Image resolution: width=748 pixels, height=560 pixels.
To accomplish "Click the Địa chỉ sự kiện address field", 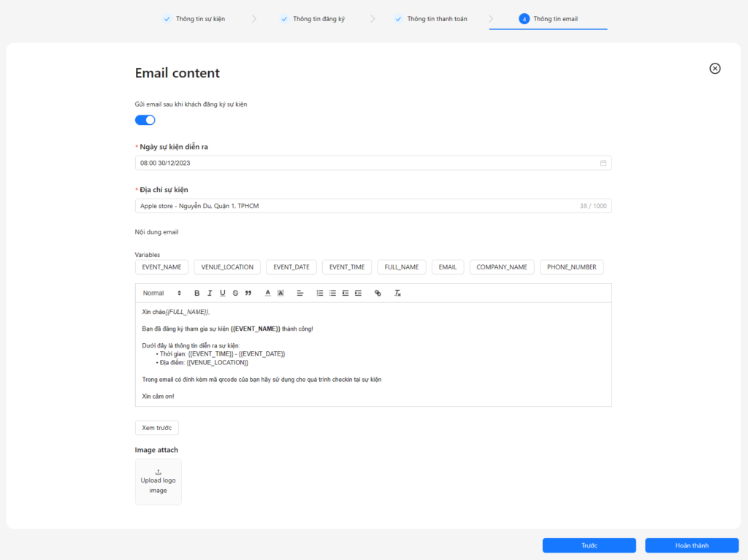I will pyautogui.click(x=358, y=206).
